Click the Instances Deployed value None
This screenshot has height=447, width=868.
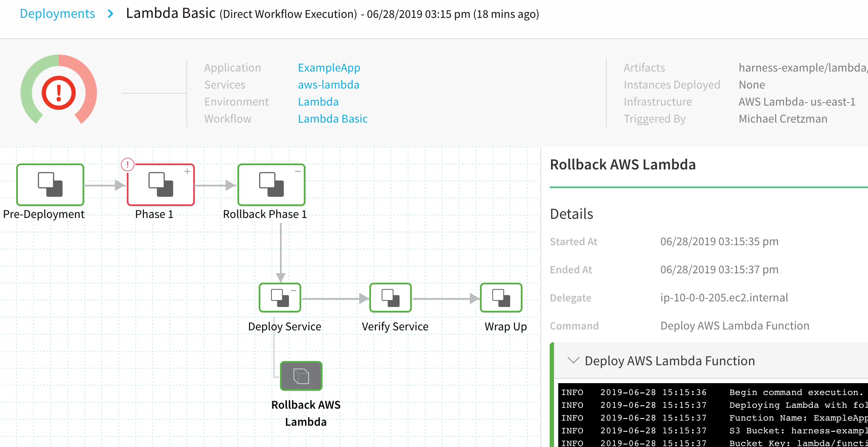pos(752,85)
